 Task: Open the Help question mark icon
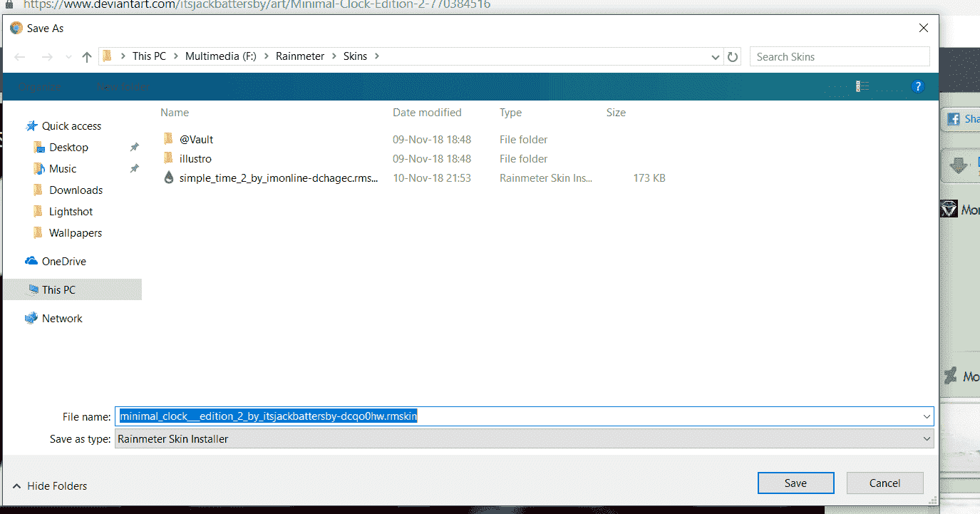pos(918,86)
